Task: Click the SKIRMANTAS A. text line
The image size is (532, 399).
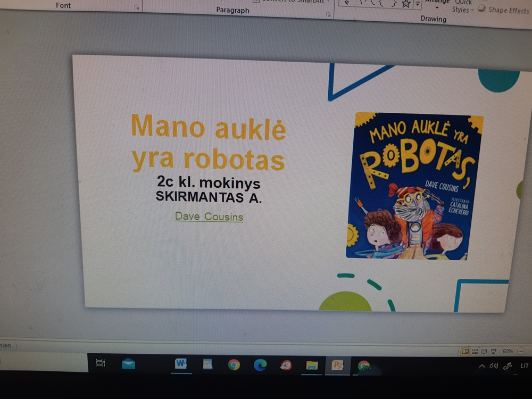Action: (x=209, y=197)
